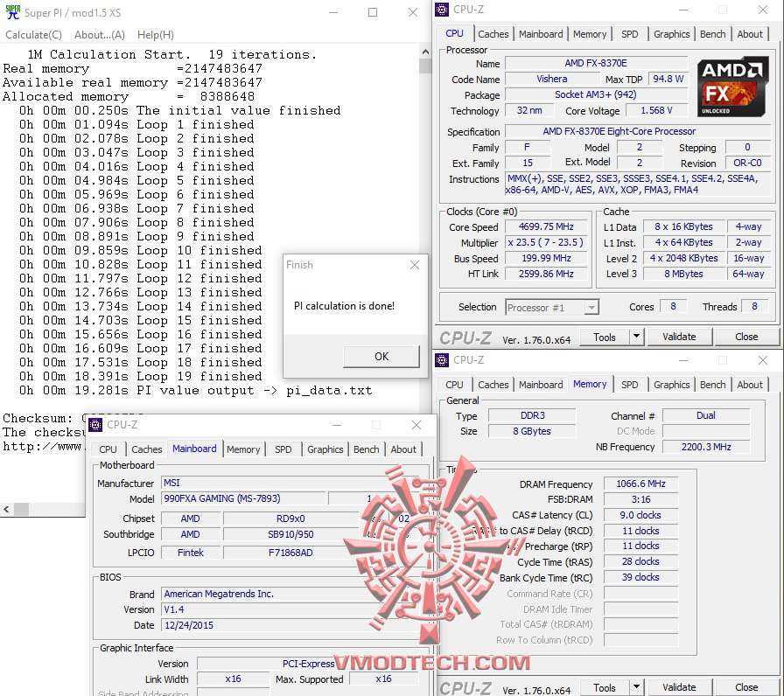Switch to SPD tab in top CPU-Z window
This screenshot has height=696, width=784.
coord(629,34)
